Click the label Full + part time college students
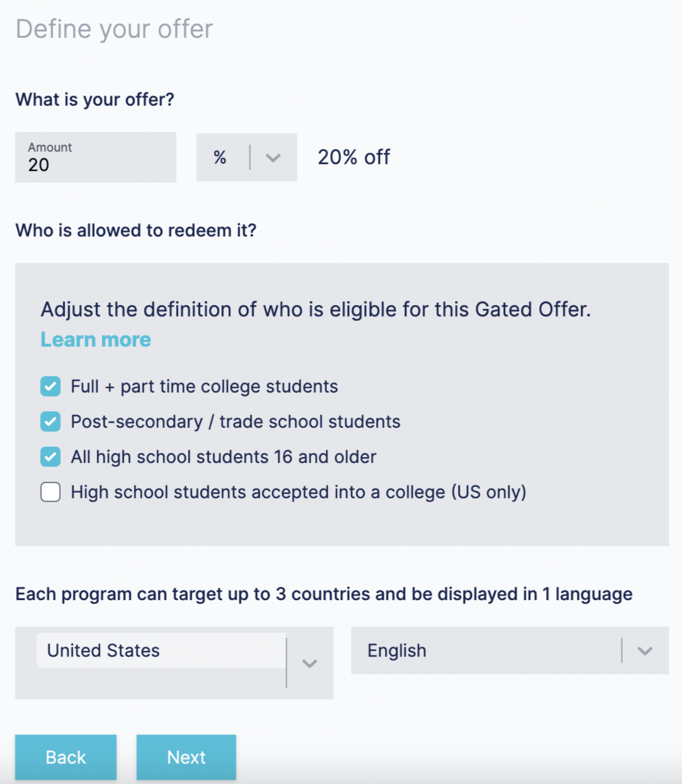 coord(204,386)
